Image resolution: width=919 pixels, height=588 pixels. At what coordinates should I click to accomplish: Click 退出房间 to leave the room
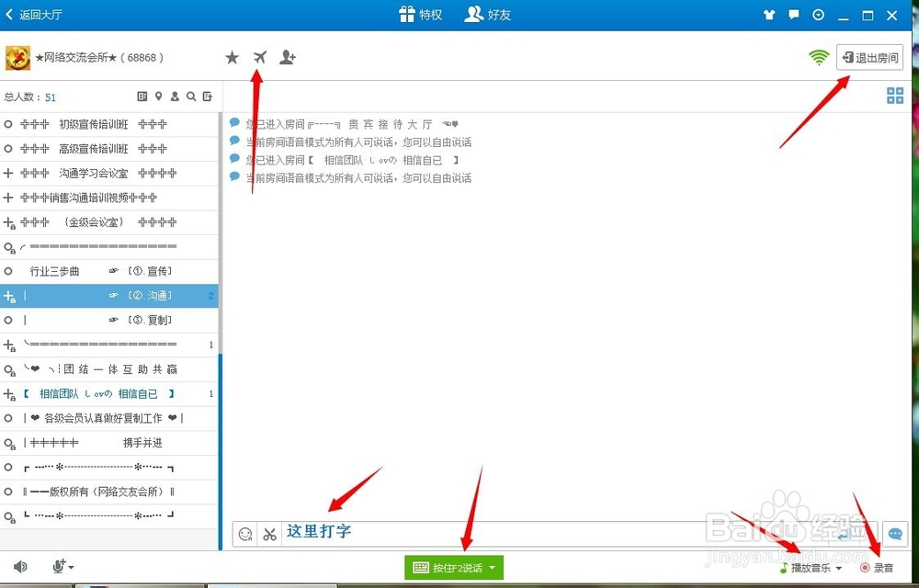[869, 56]
